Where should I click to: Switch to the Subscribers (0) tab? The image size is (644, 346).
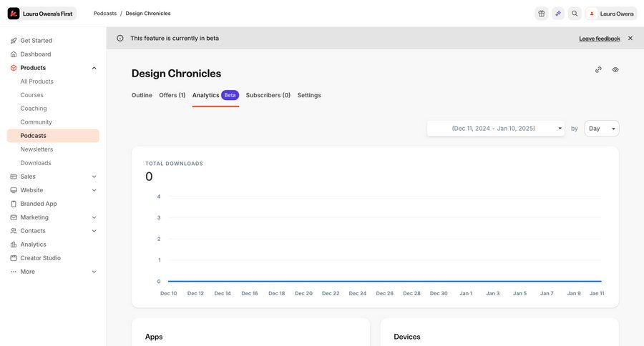pyautogui.click(x=268, y=95)
